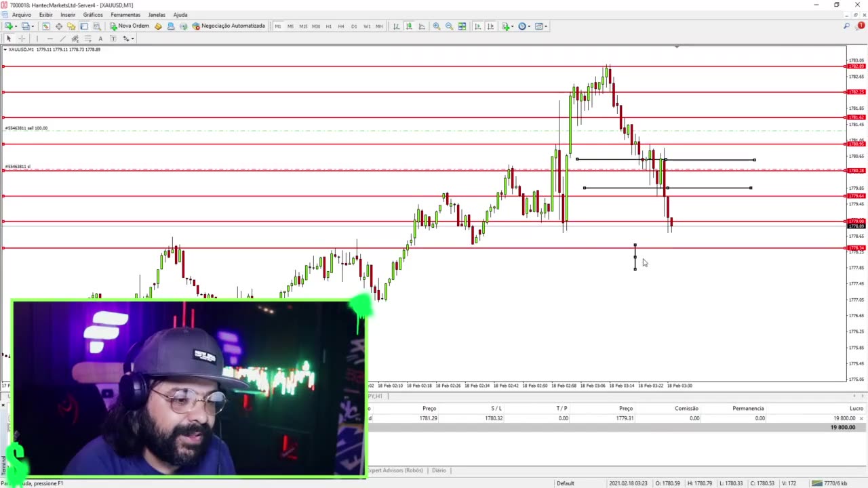The width and height of the screenshot is (868, 488).
Task: Click the Lucro column header
Action: coord(857,409)
